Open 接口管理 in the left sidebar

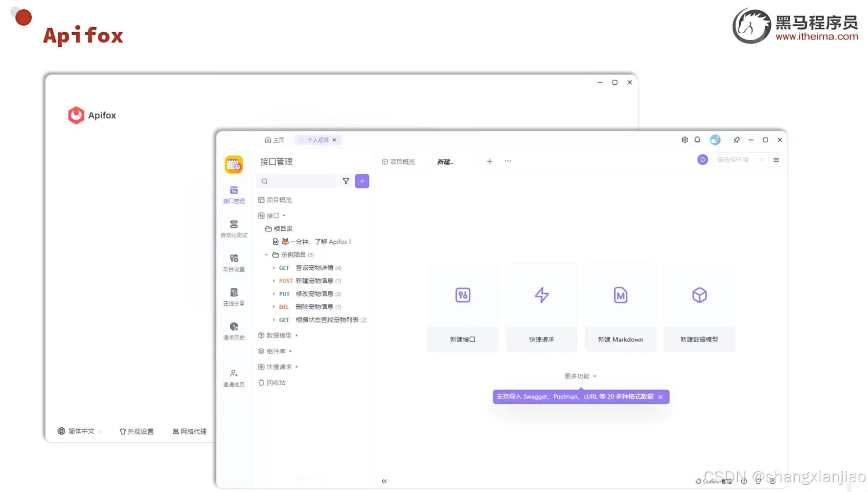(234, 195)
